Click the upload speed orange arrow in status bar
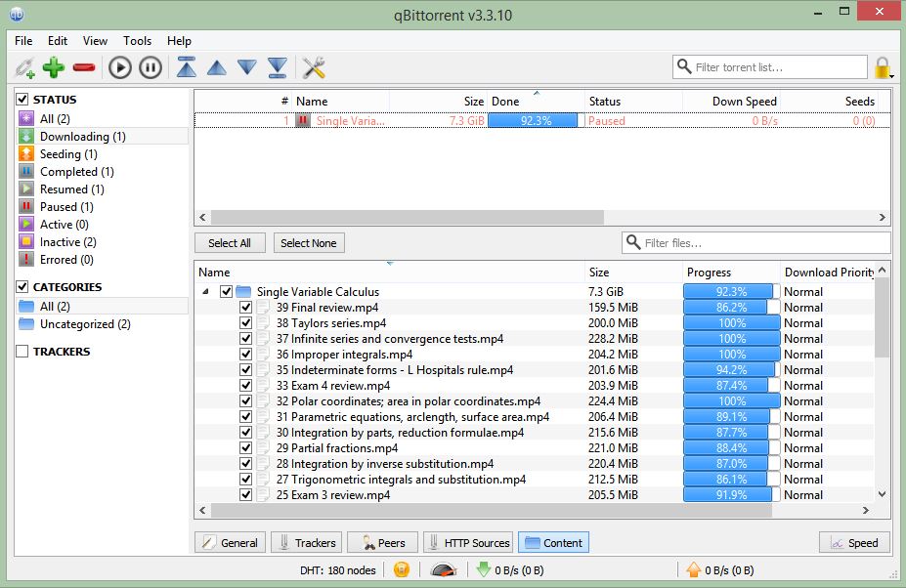 693,570
